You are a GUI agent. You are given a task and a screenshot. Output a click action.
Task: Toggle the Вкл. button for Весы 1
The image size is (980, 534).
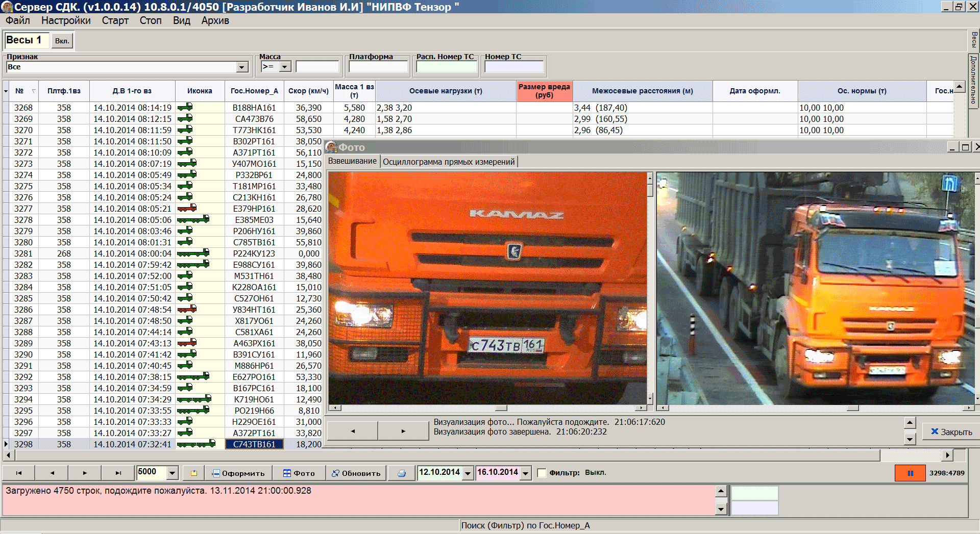click(62, 41)
